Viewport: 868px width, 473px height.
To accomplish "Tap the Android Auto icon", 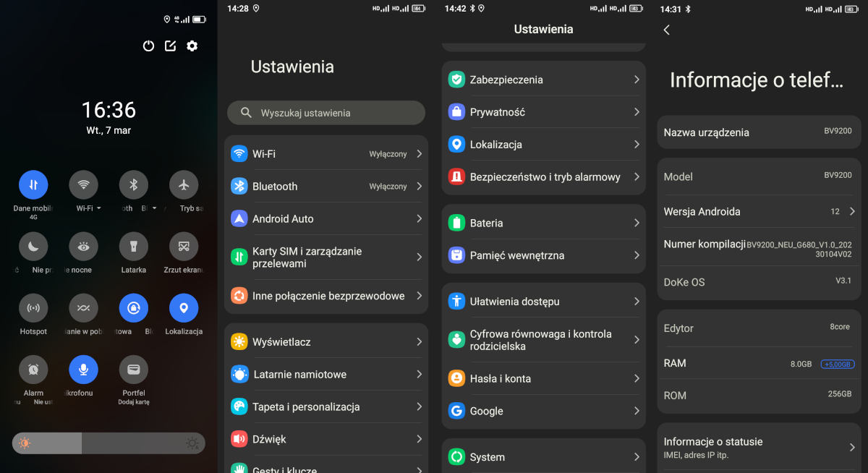I will pos(239,218).
